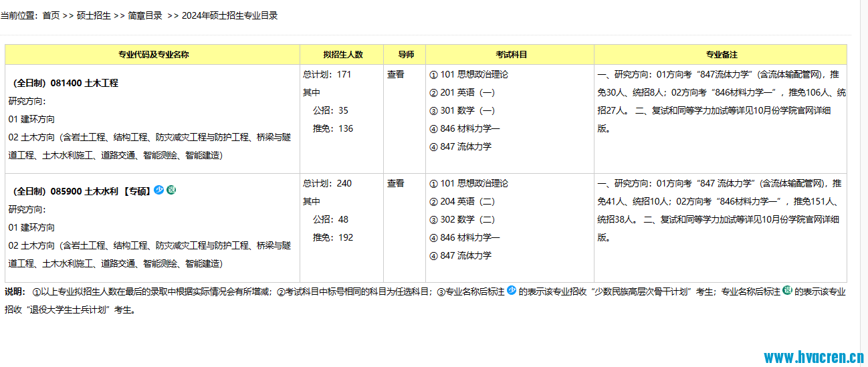
Task: Click the green 退 icon beside 085900 土木水利
Action: point(171,190)
